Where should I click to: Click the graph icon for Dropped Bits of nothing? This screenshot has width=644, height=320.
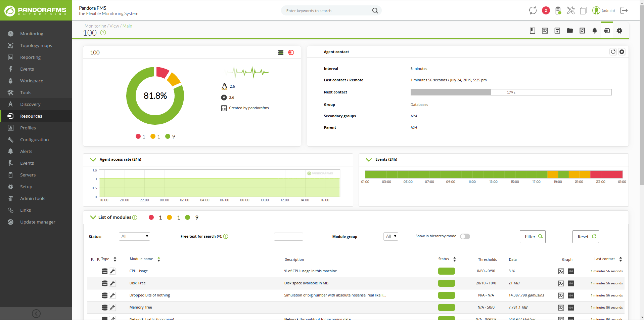[x=561, y=295]
